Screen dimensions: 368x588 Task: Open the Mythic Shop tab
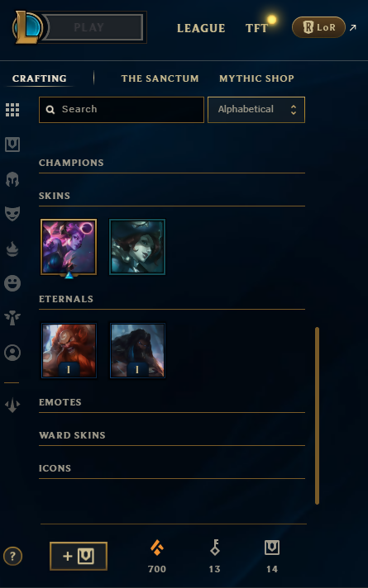(256, 78)
